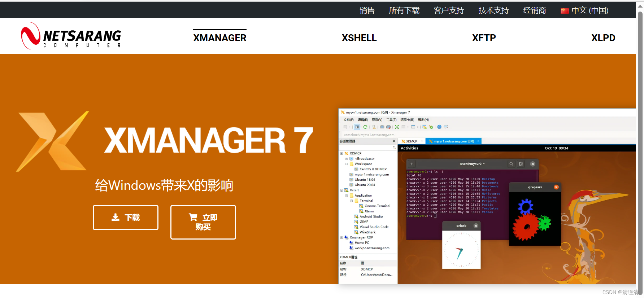
Task: Open the gear settings in terminal header
Action: (x=521, y=164)
